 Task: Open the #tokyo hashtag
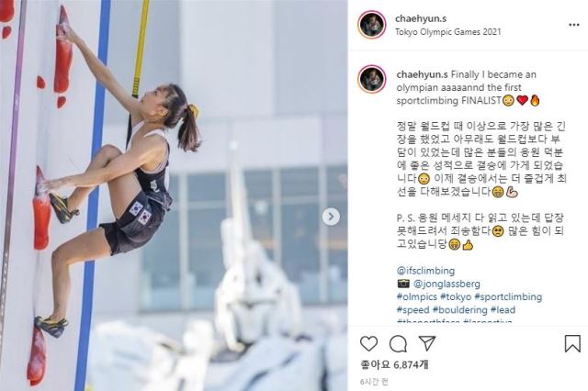(456, 296)
